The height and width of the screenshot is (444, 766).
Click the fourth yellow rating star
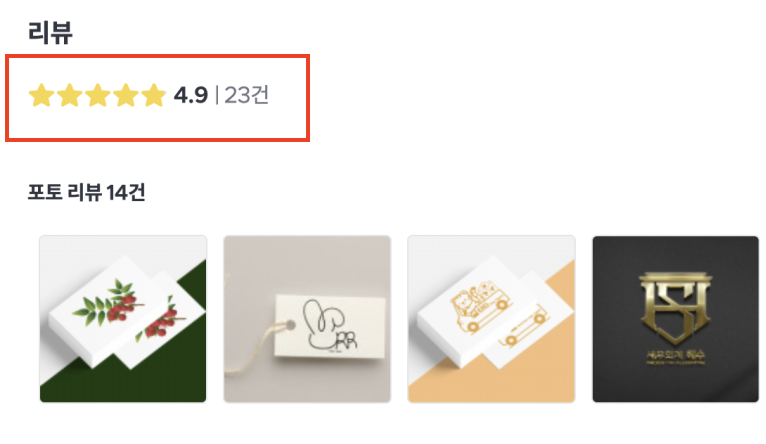(126, 95)
